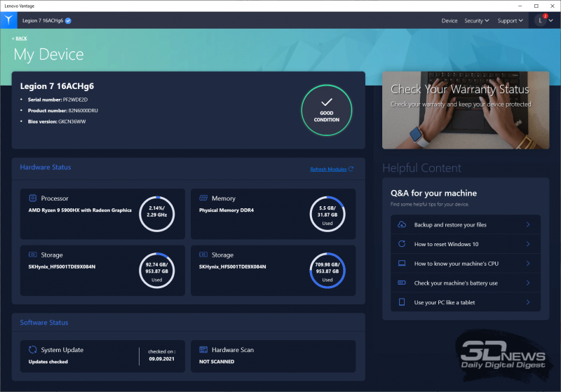The width and height of the screenshot is (561, 392).
Task: Open Use your PC like a tablet article
Action: (466, 302)
